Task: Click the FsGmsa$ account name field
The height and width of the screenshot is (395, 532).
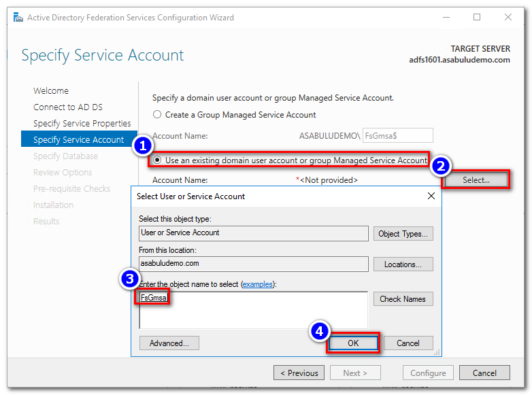Action: pos(398,135)
